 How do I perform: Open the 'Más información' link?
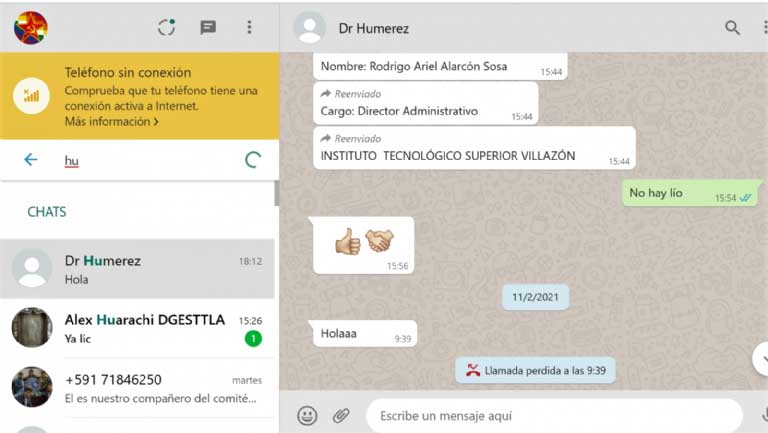[x=111, y=122]
